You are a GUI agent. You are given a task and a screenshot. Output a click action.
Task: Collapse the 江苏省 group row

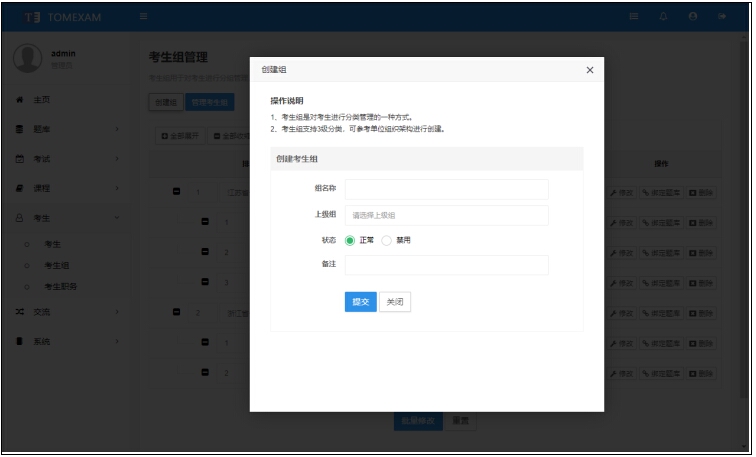tap(176, 191)
